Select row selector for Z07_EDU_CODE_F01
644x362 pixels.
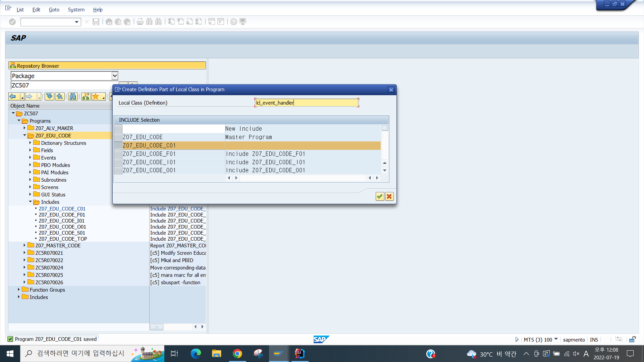[x=118, y=154]
